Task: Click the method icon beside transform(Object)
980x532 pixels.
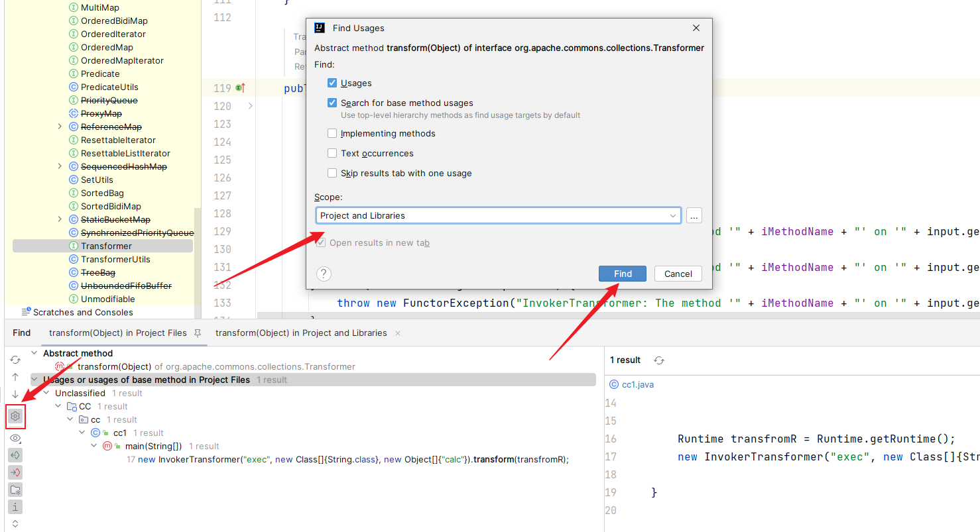Action: [60, 366]
